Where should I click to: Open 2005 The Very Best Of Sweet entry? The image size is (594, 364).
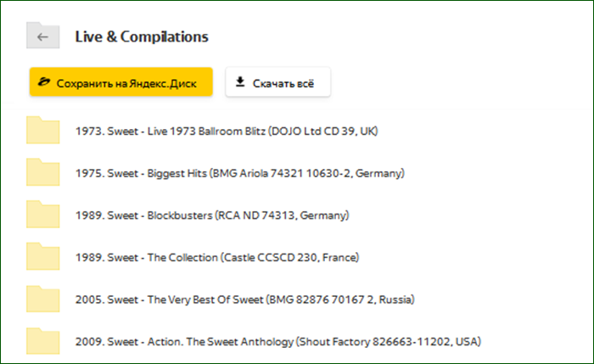click(244, 300)
